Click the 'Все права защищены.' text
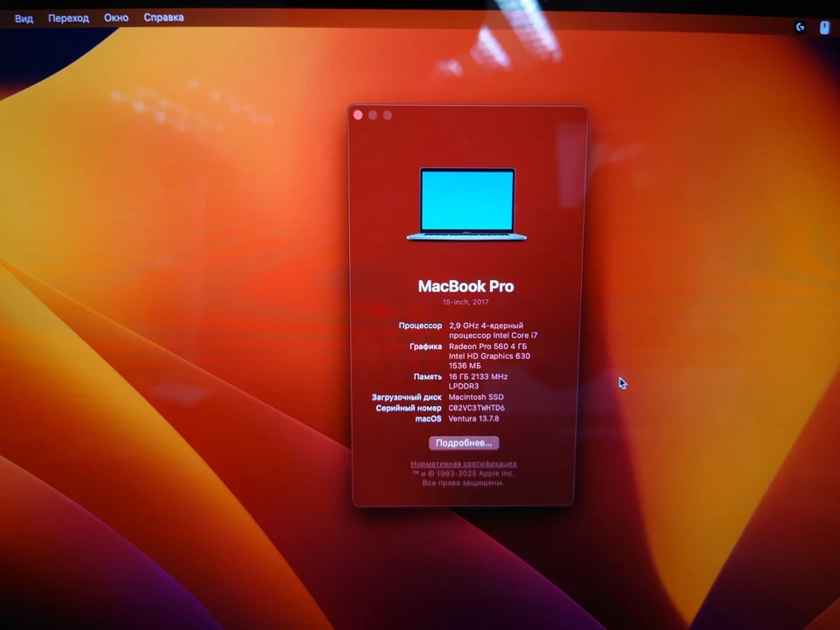Viewport: 840px width, 630px height. click(463, 483)
